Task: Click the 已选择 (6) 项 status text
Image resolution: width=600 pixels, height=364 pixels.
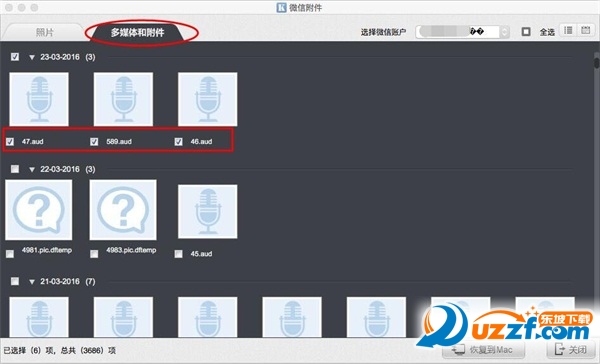Action: 29,350
